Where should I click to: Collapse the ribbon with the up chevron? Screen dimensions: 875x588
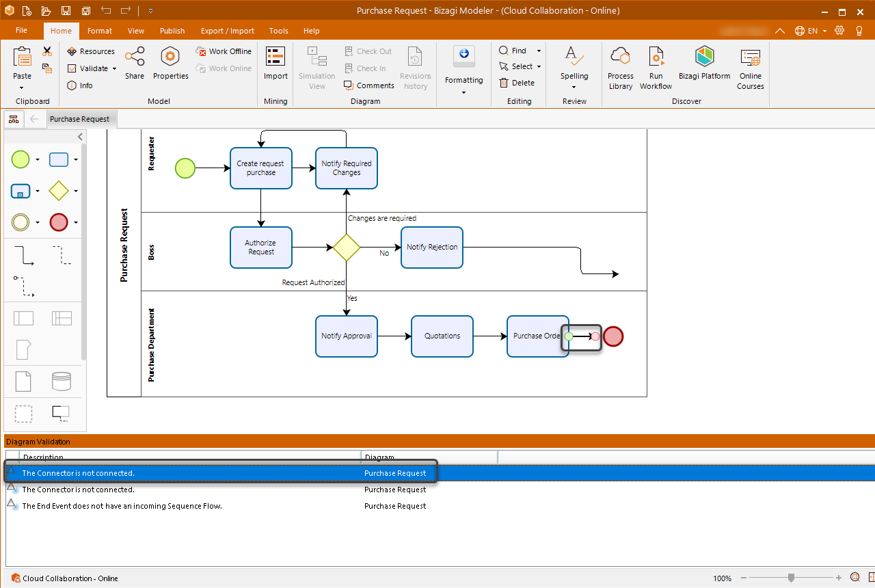(x=781, y=31)
